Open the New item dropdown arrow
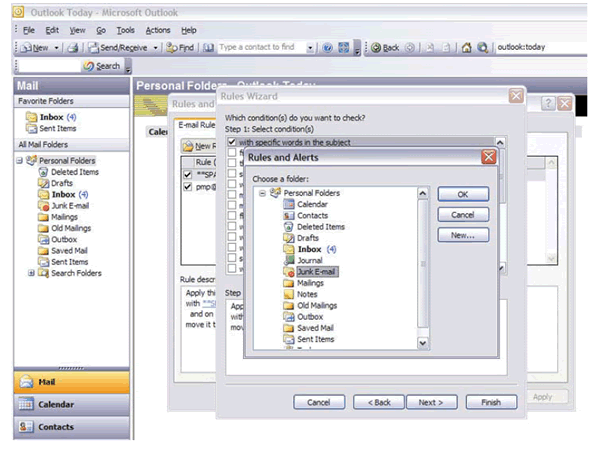This screenshot has width=600, height=458. pyautogui.click(x=56, y=48)
